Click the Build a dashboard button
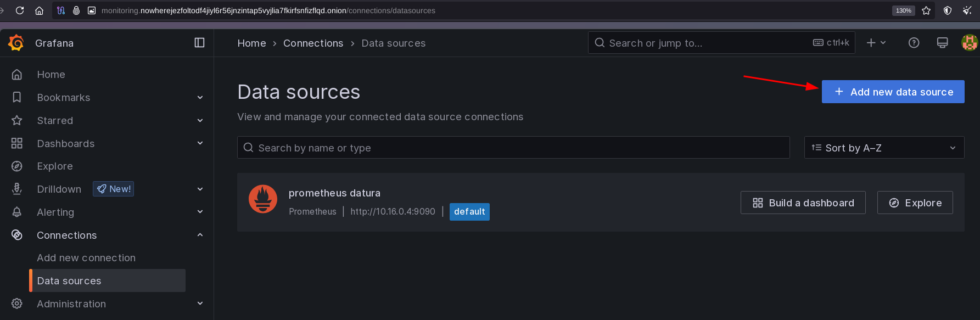980x320 pixels. 803,203
